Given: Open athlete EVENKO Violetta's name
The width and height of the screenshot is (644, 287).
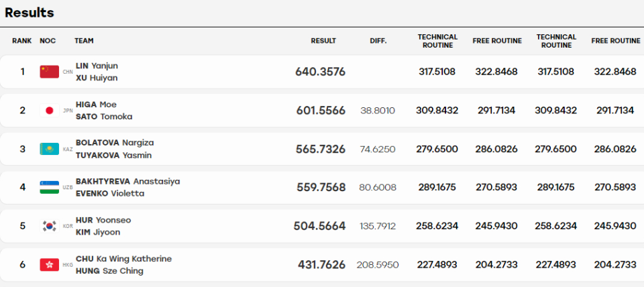Looking at the screenshot, I should click(x=110, y=193).
